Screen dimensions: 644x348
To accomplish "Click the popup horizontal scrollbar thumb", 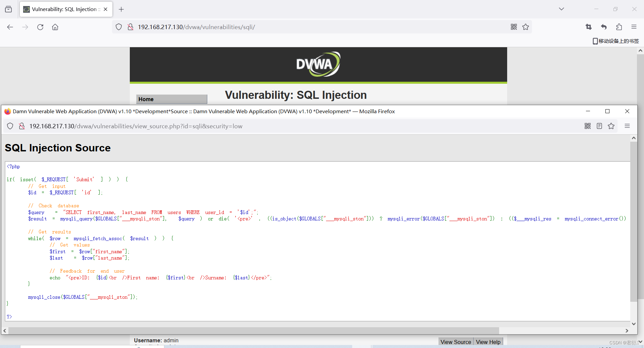I will (254, 331).
